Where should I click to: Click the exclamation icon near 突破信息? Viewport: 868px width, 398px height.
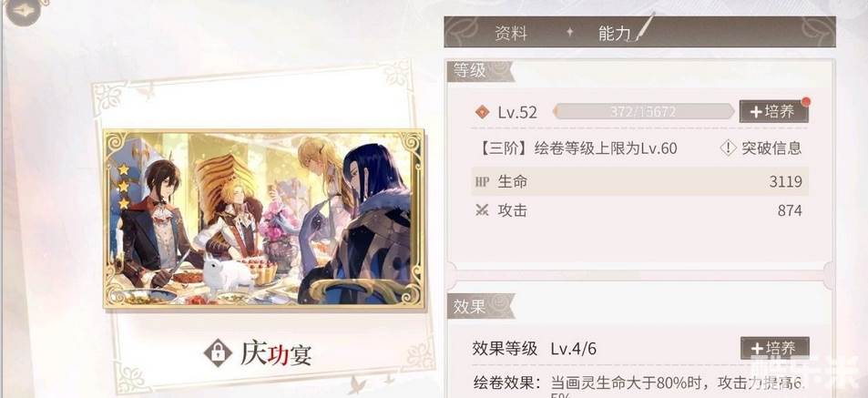coord(728,148)
